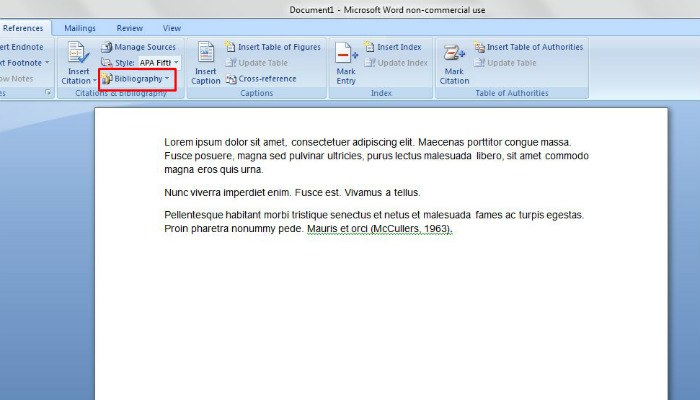This screenshot has height=400, width=700.
Task: Click Update Index
Action: (396, 63)
